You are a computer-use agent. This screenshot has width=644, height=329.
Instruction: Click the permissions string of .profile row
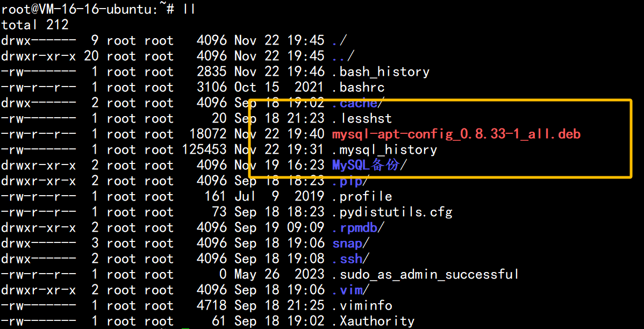(x=39, y=196)
